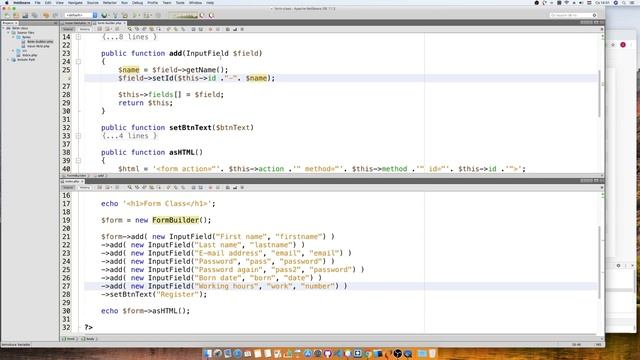640x360 pixels.
Task: Click the New File toolbar icon
Action: point(7,16)
